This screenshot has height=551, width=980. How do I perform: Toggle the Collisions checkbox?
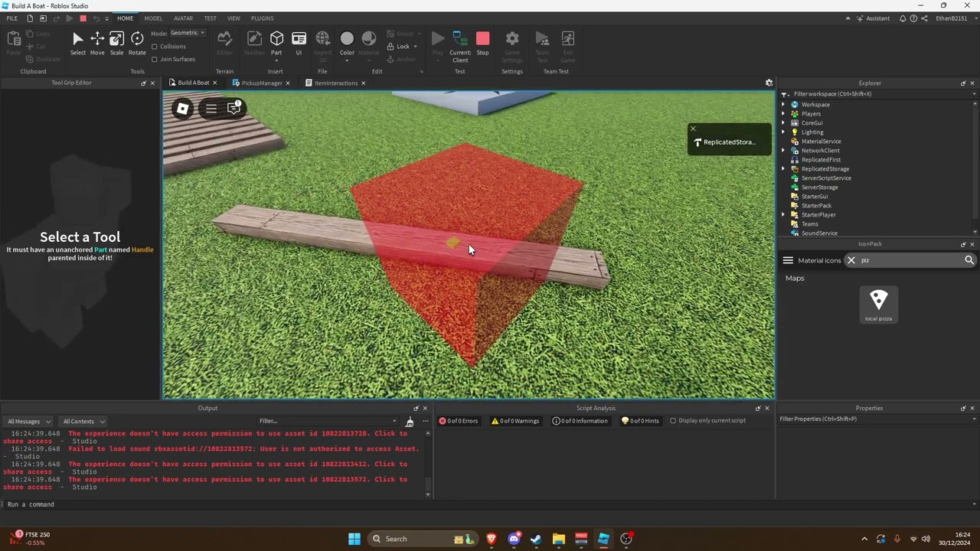pos(155,47)
